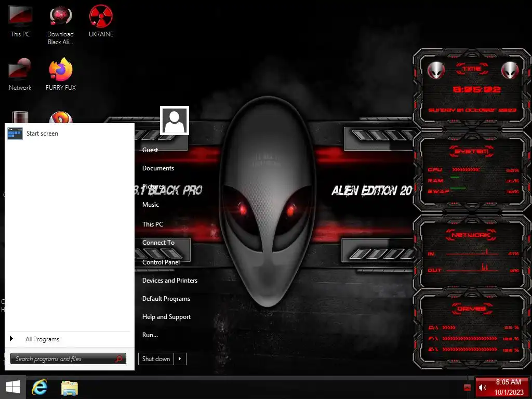Click the Windows Start button

[x=13, y=387]
